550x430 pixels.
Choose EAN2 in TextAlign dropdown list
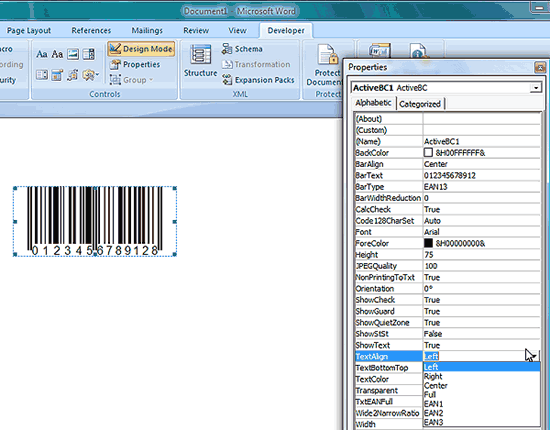tap(482, 413)
